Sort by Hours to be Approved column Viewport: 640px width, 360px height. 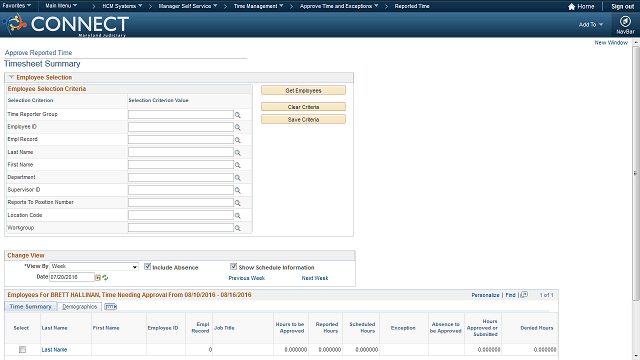pyautogui.click(x=289, y=328)
